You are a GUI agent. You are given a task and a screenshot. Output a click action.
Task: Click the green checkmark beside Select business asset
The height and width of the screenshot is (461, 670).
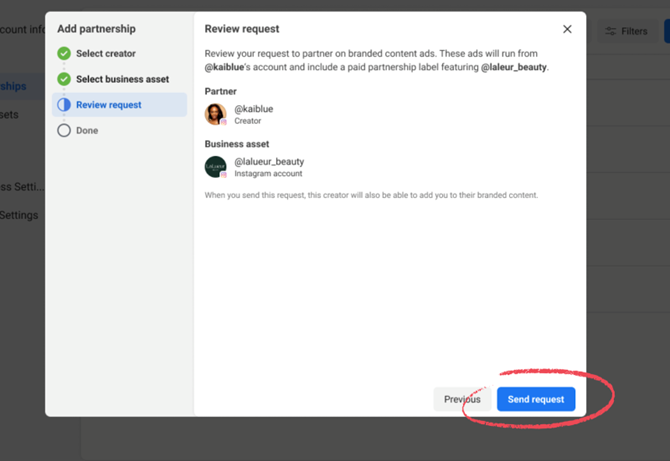coord(64,79)
